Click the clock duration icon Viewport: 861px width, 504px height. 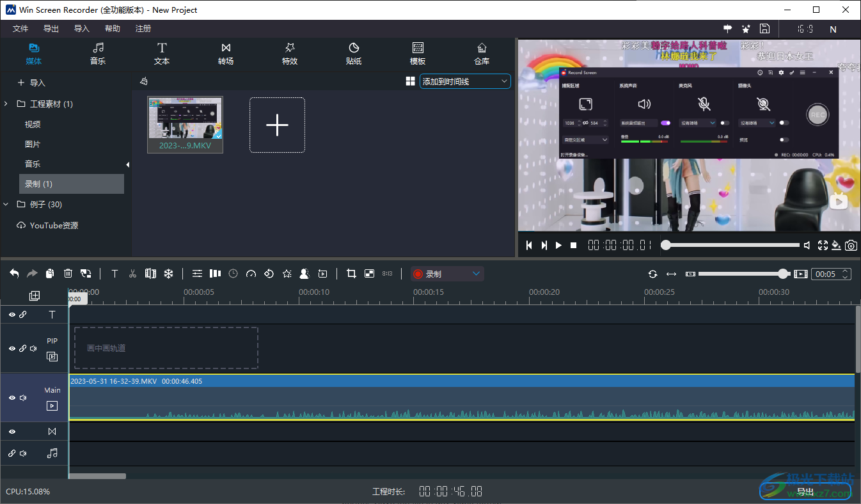tap(233, 274)
